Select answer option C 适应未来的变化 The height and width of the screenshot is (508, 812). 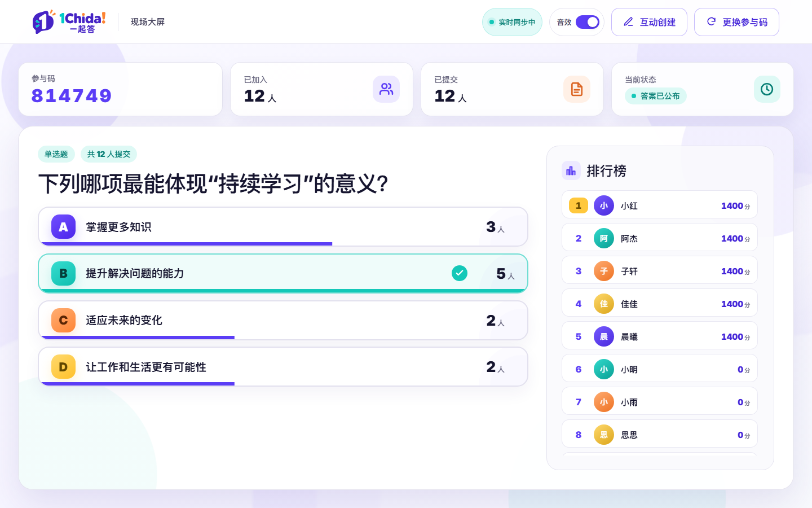click(x=283, y=320)
